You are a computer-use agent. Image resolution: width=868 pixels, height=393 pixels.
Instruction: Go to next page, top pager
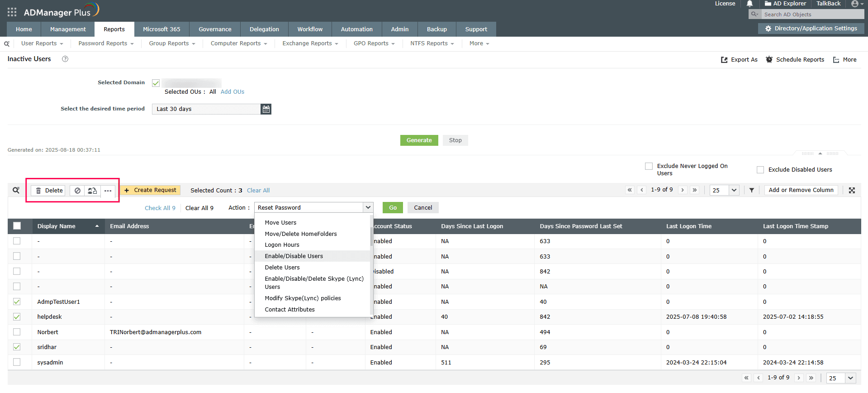coord(683,190)
